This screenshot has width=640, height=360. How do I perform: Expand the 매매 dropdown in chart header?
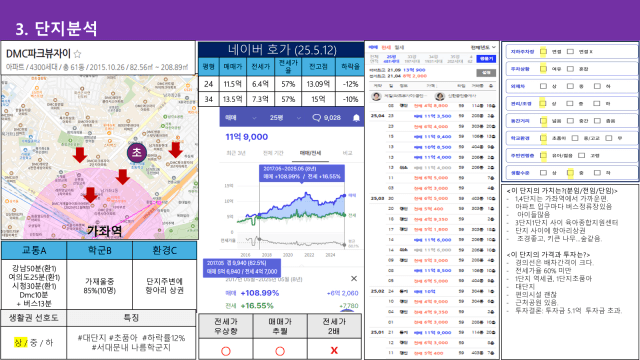[240, 118]
